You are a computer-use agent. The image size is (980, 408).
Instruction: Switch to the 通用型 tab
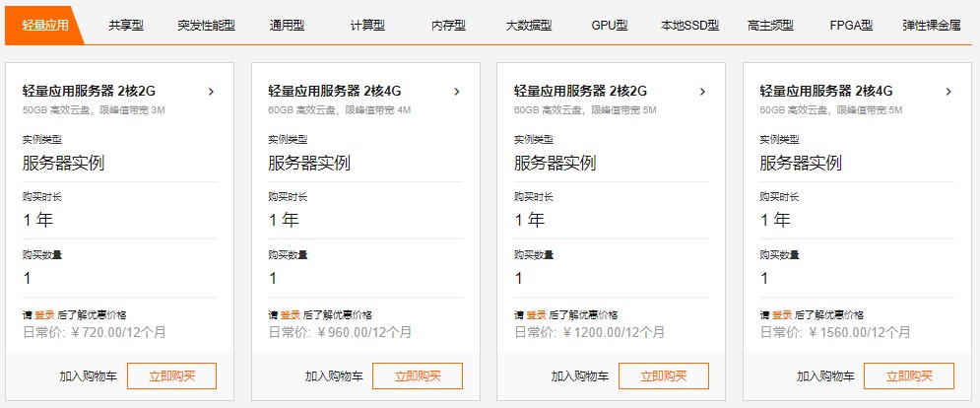pos(287,26)
